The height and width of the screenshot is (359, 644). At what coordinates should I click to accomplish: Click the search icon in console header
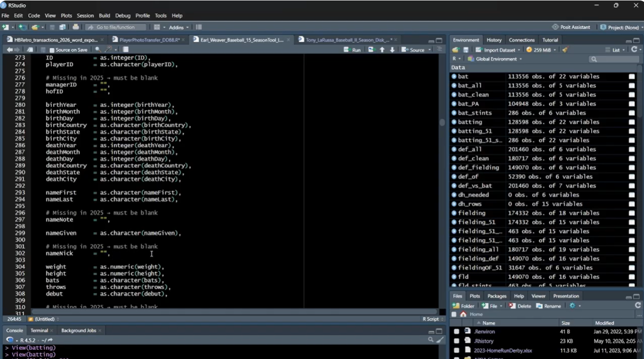[x=431, y=340]
